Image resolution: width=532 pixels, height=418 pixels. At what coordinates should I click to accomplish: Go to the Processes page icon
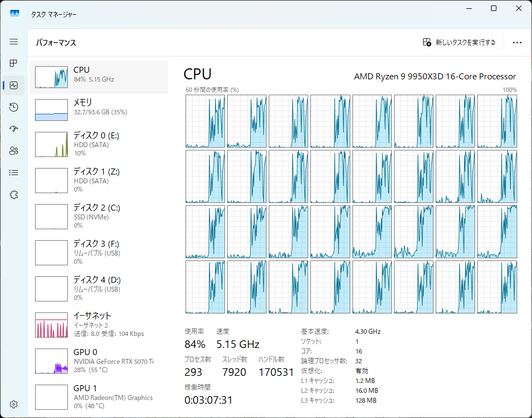14,63
